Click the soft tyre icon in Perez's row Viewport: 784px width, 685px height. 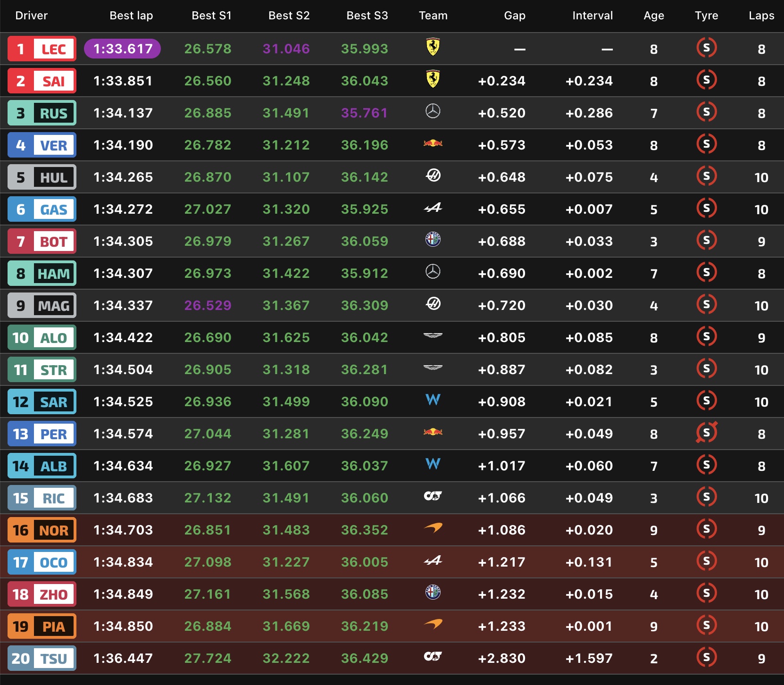point(706,433)
